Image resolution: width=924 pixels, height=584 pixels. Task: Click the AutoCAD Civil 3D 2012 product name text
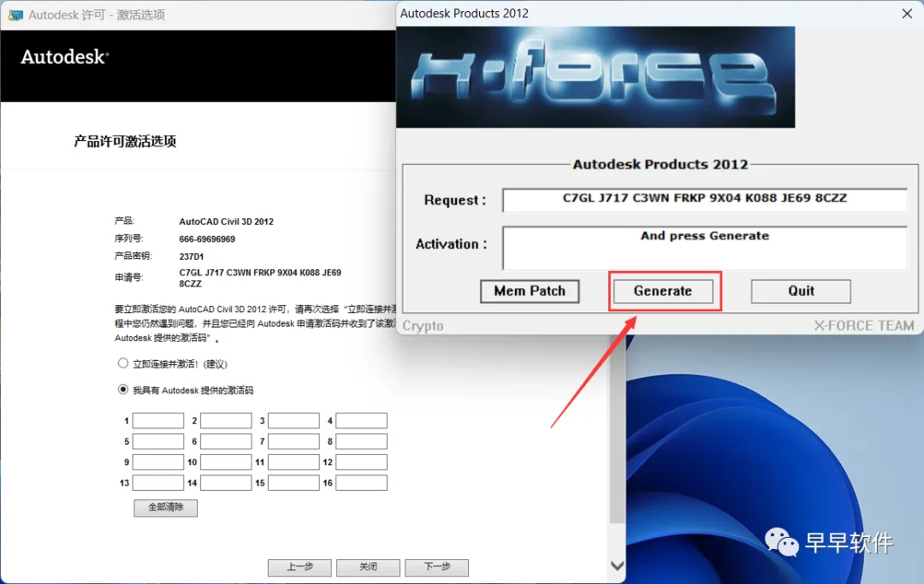point(226,221)
